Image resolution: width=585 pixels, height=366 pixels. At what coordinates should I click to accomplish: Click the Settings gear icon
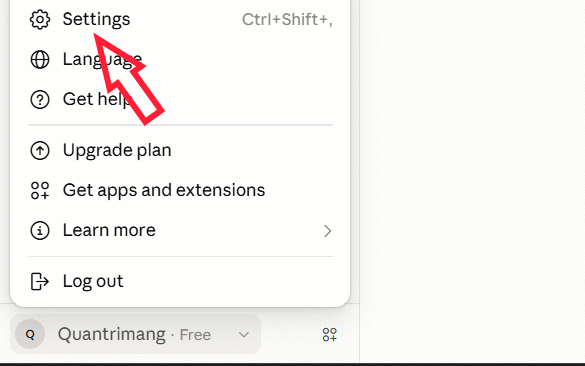[x=40, y=19]
